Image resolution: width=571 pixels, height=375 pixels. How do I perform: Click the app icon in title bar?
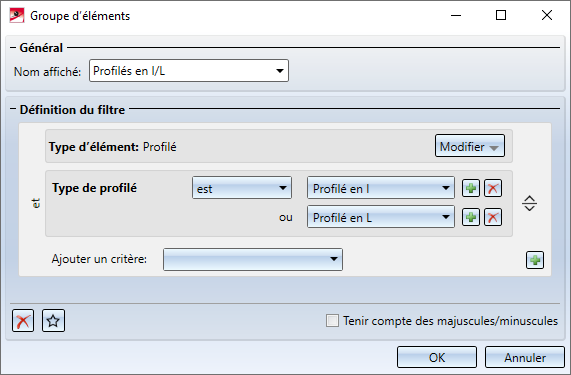click(17, 16)
